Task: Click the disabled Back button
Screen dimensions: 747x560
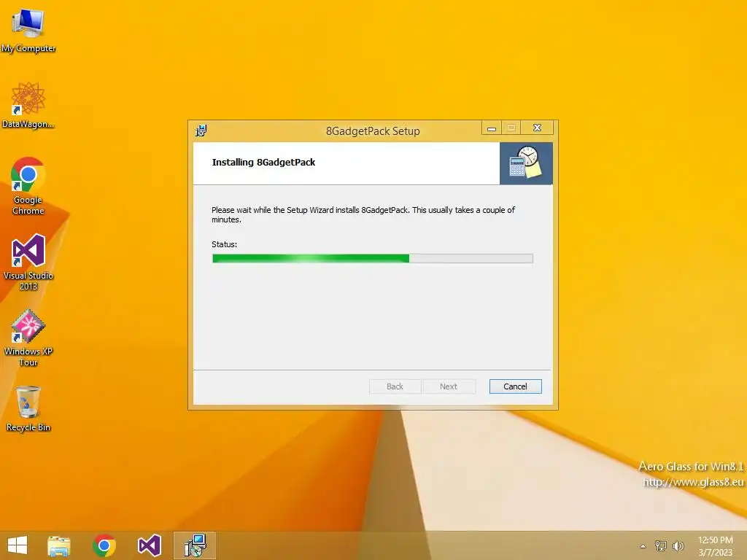Action: [395, 386]
